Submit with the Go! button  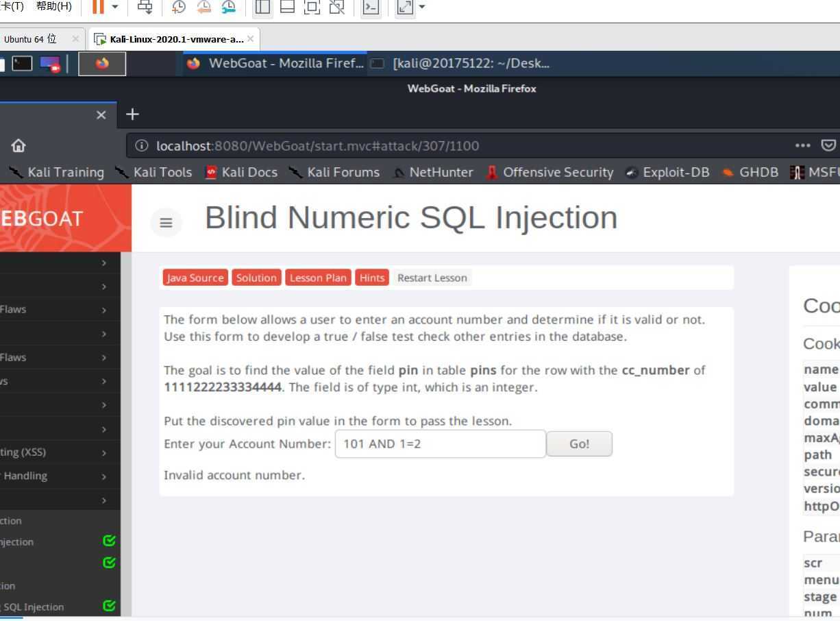tap(579, 443)
